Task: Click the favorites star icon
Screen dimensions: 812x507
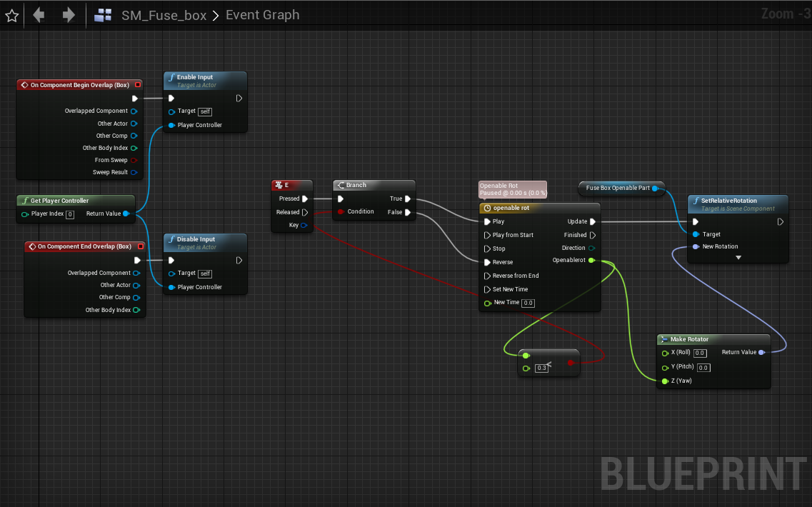Action: 11,14
